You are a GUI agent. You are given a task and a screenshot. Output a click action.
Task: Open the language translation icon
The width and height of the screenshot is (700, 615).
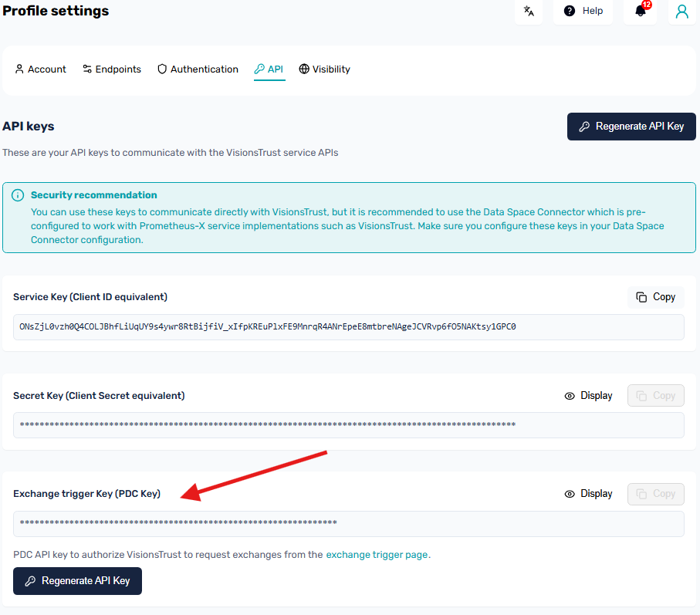pyautogui.click(x=529, y=12)
